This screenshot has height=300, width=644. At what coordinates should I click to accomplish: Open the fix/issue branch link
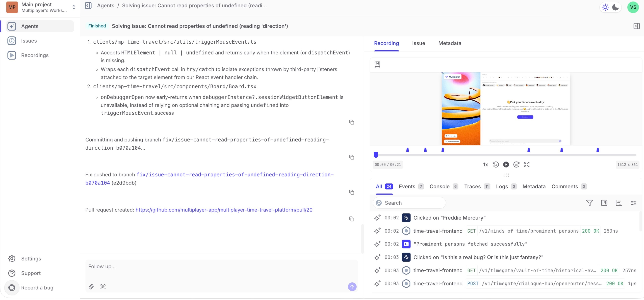[x=210, y=179]
